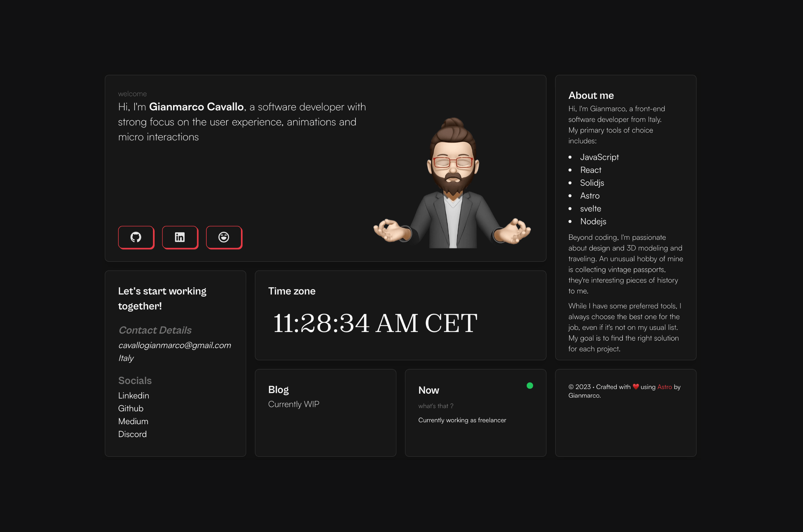803x532 pixels.
Task: Open the Blog card heading
Action: coord(278,389)
